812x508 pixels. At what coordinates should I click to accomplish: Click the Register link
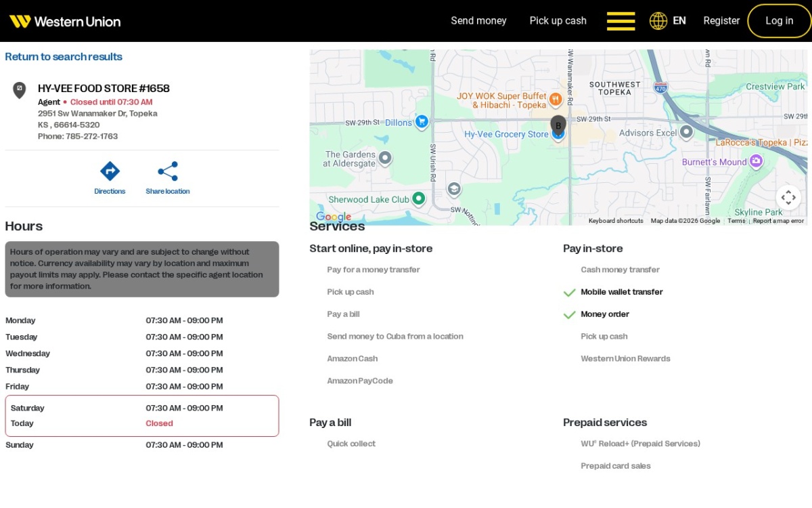(721, 21)
